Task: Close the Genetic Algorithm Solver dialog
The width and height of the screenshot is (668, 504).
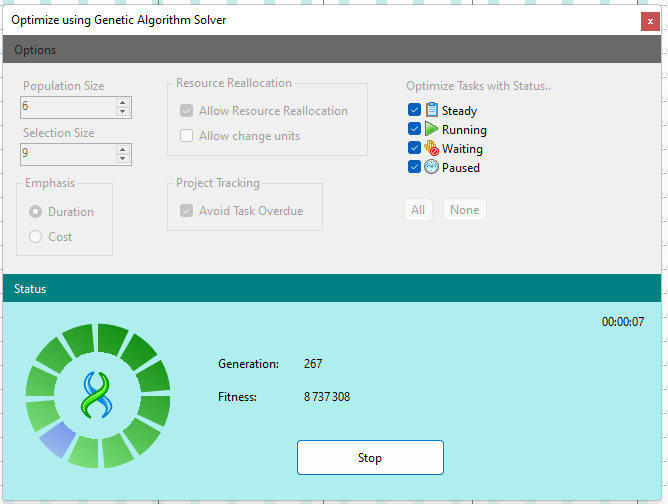Action: point(648,21)
